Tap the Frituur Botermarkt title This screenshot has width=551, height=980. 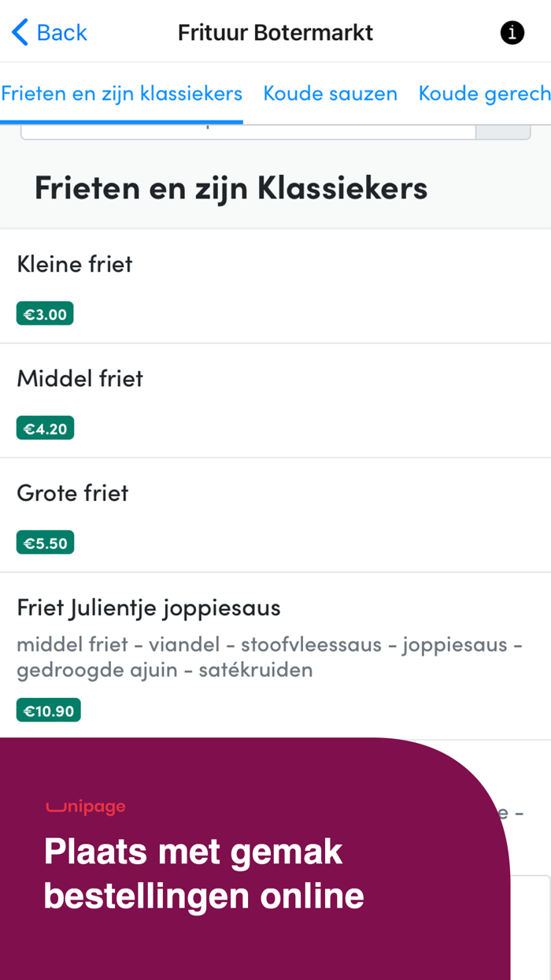(x=275, y=32)
